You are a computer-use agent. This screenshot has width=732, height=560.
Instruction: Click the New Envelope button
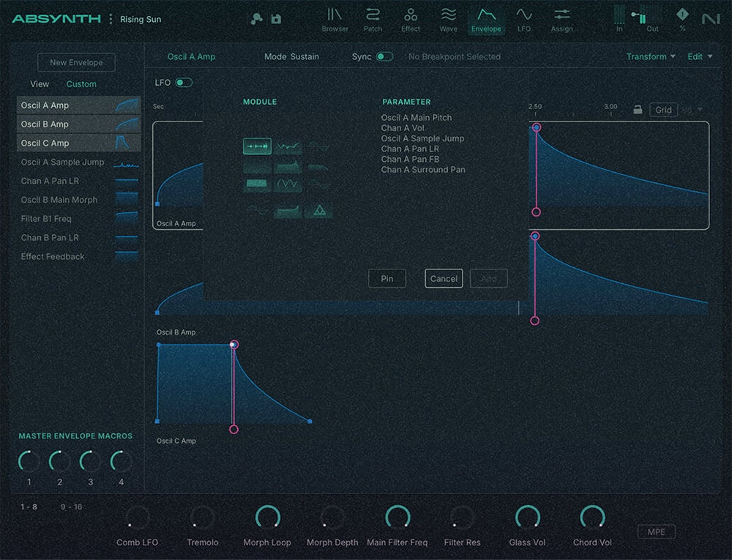76,63
